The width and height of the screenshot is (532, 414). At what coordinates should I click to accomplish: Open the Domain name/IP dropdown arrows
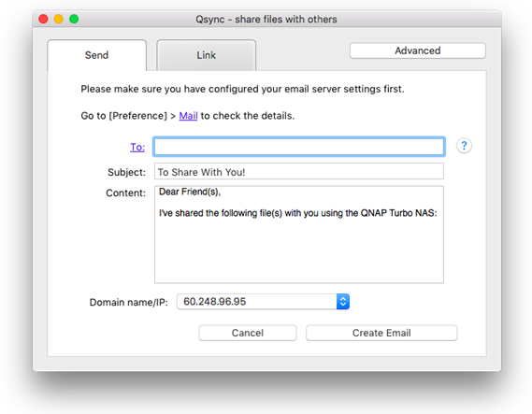coord(343,302)
